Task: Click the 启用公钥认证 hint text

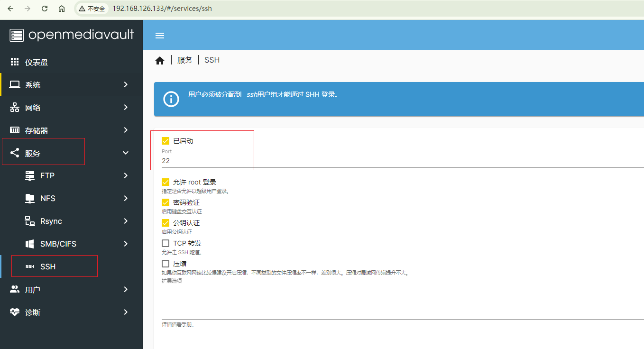Action: coord(177,232)
